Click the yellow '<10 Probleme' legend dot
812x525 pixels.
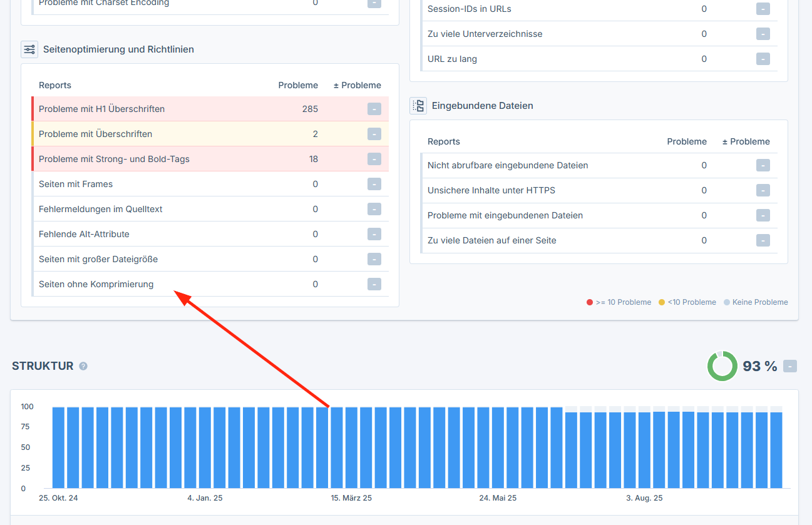(662, 302)
